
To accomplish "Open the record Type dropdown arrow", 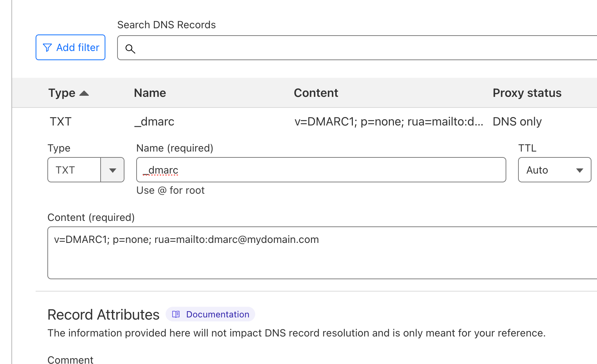I will click(x=112, y=170).
